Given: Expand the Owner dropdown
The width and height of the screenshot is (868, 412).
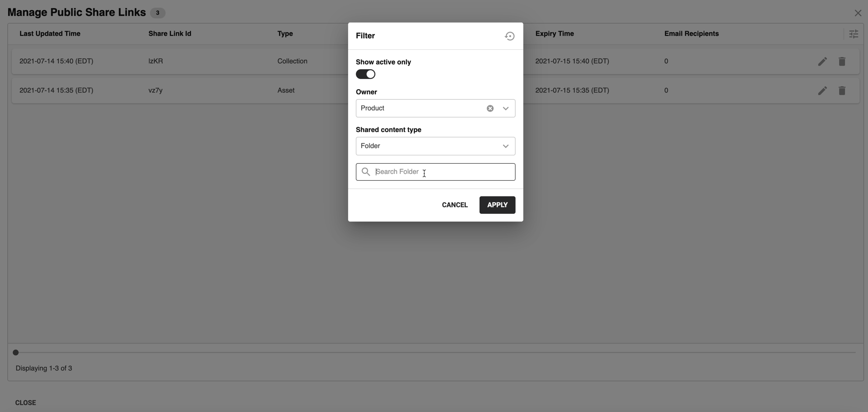Looking at the screenshot, I should click(506, 109).
